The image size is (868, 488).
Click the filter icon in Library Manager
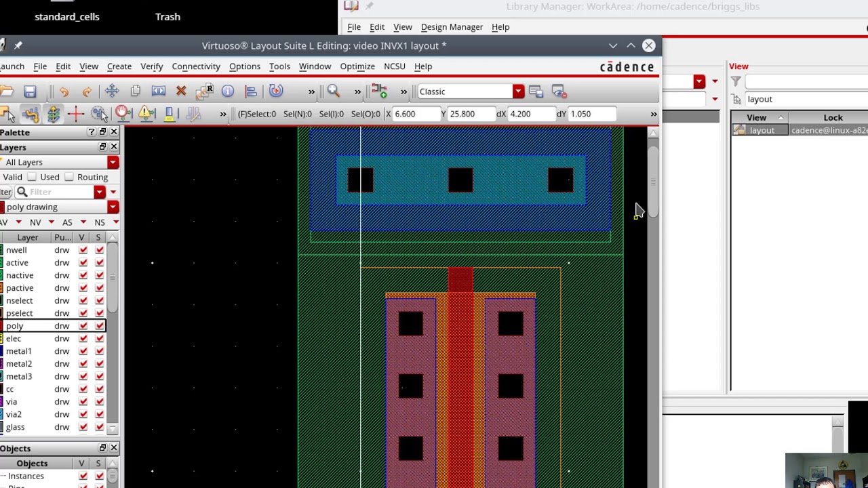point(736,82)
